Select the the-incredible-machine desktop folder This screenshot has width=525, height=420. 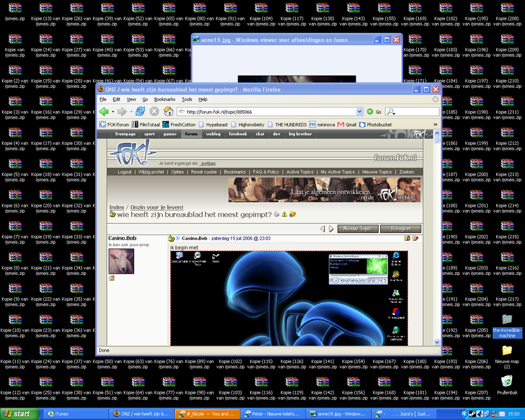click(507, 326)
